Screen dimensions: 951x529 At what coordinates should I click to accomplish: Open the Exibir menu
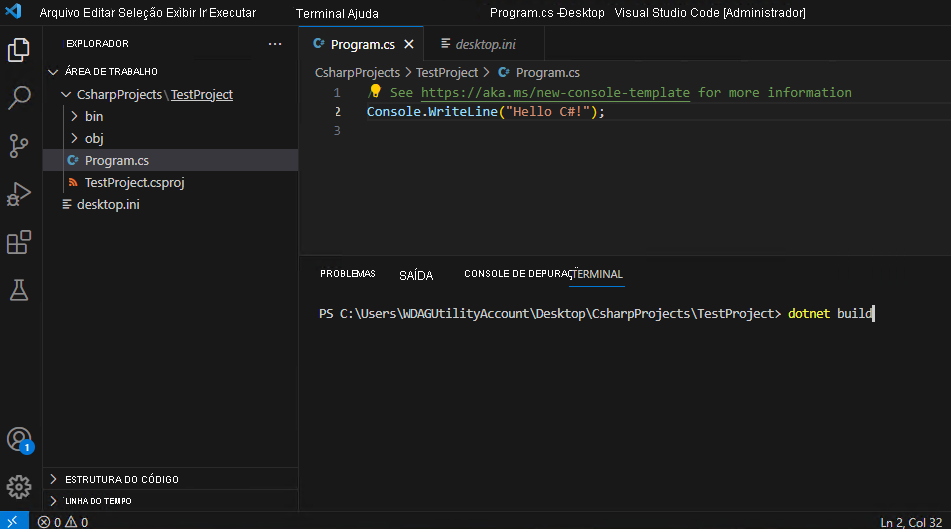point(181,13)
